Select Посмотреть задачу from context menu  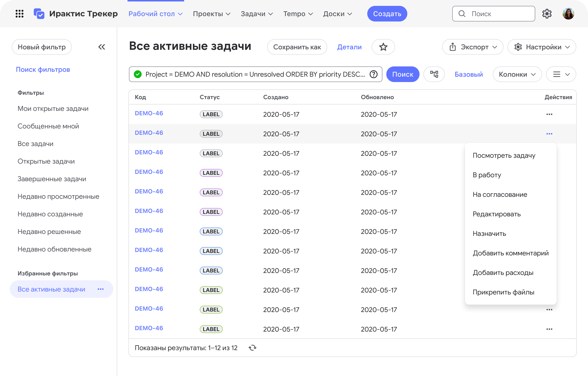[x=511, y=155]
